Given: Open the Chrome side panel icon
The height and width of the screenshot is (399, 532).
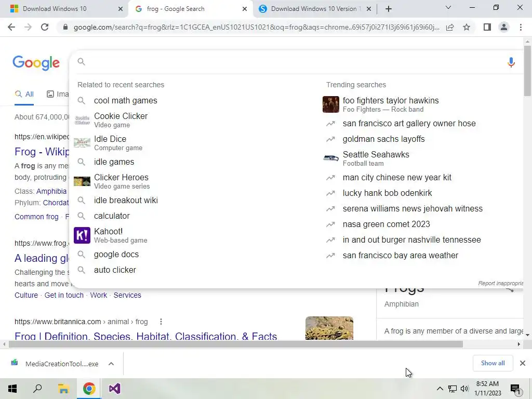Looking at the screenshot, I should pyautogui.click(x=487, y=27).
